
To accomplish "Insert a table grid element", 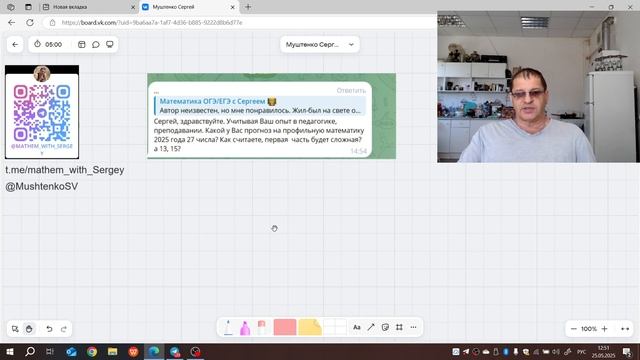I will point(335,327).
